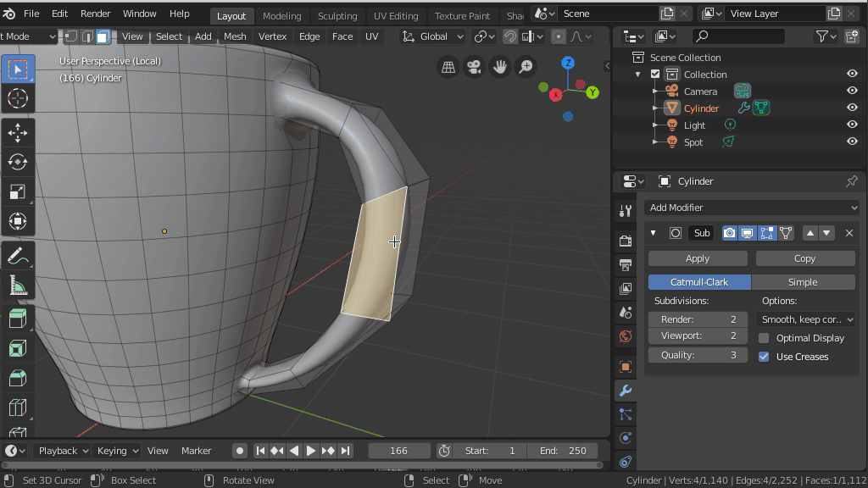868x488 pixels.
Task: Activate the Rotate tool
Action: click(x=17, y=162)
